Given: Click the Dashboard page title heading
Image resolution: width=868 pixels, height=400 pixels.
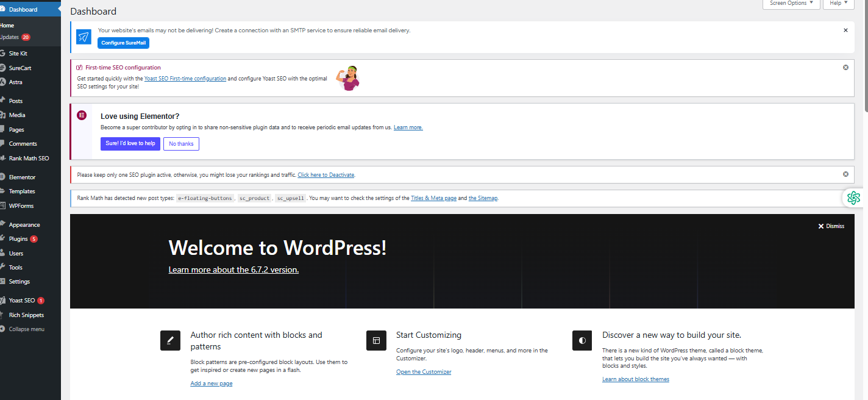Looking at the screenshot, I should [x=93, y=11].
